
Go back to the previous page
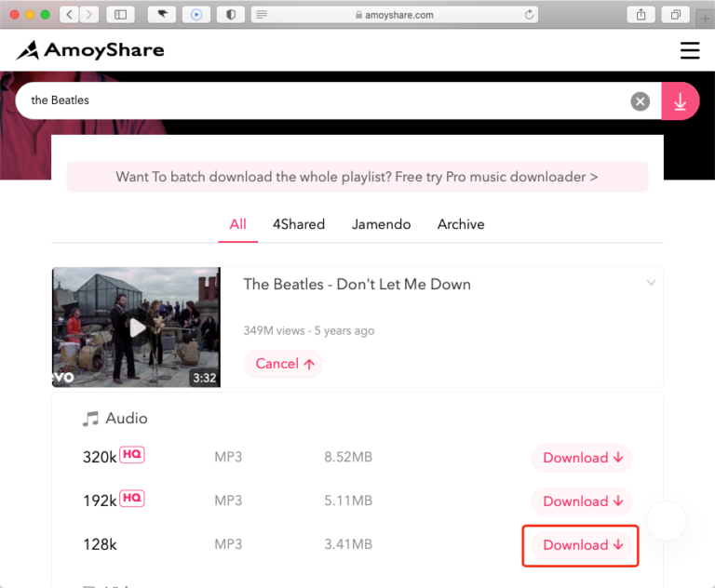tap(70, 14)
